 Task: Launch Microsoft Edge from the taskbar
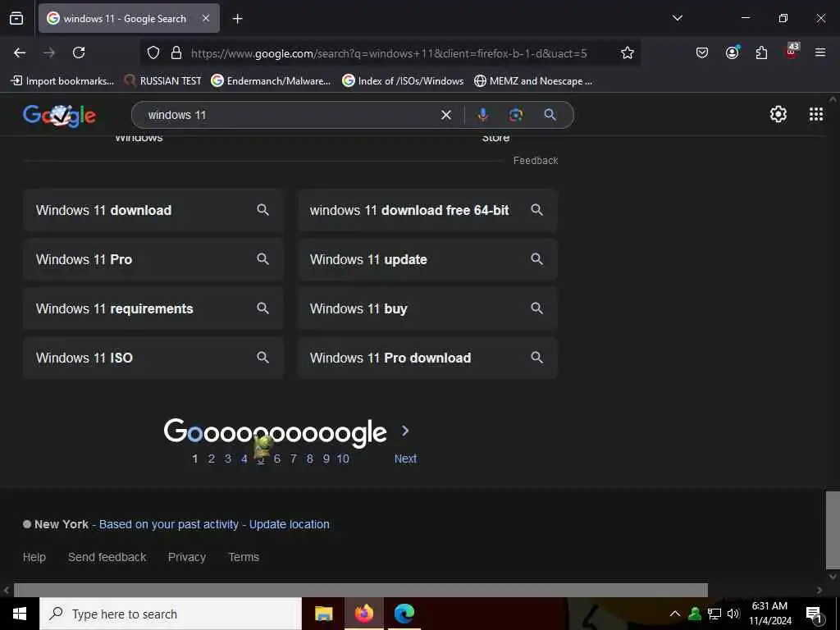click(x=404, y=614)
